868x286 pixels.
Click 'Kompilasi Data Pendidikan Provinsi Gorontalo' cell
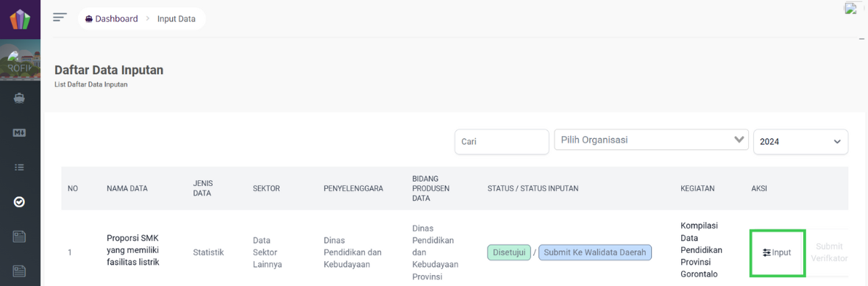701,250
